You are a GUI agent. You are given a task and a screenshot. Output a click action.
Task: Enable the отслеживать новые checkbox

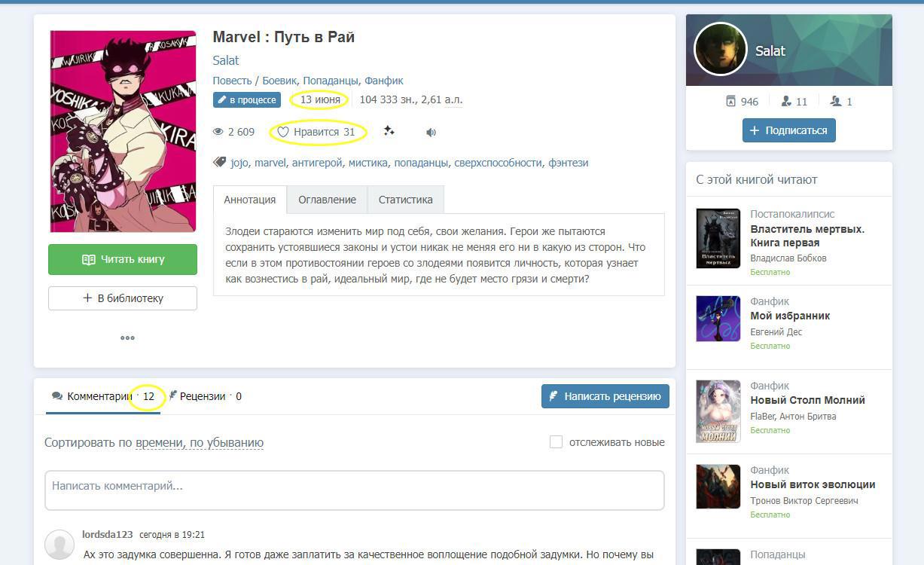556,442
